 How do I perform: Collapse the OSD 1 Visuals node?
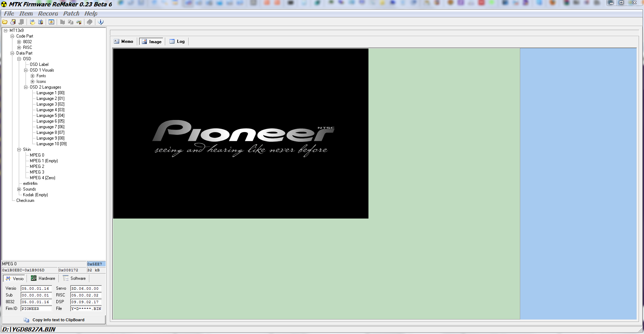click(x=26, y=70)
